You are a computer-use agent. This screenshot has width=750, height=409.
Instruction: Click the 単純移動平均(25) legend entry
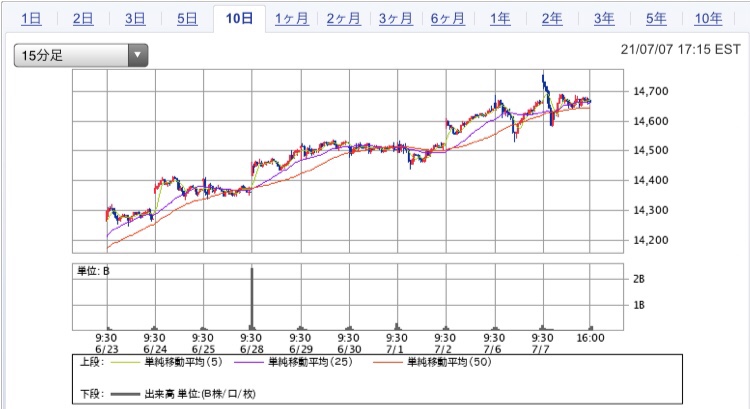click(x=293, y=362)
